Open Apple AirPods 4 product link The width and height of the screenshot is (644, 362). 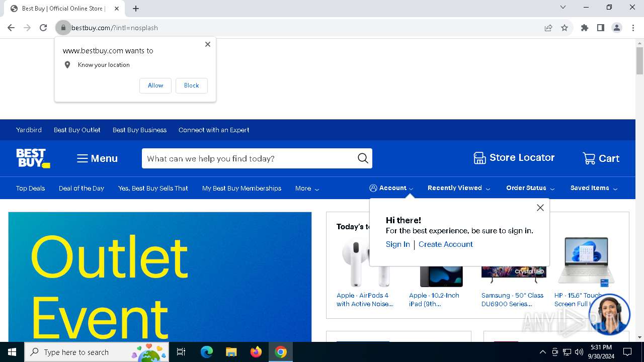365,300
